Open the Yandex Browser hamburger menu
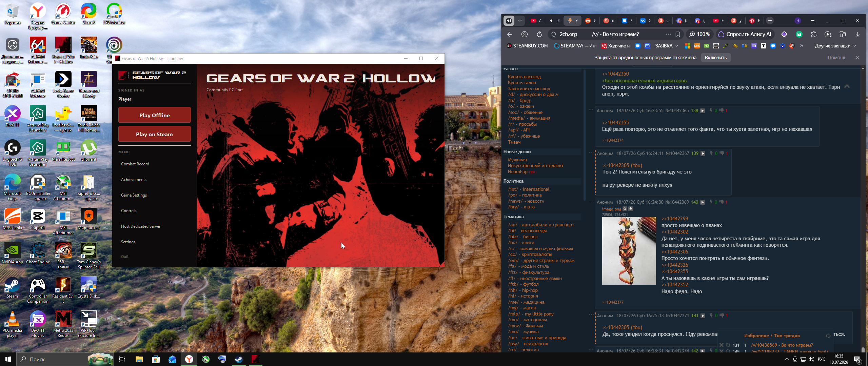The height and width of the screenshot is (366, 868). pos(813,21)
